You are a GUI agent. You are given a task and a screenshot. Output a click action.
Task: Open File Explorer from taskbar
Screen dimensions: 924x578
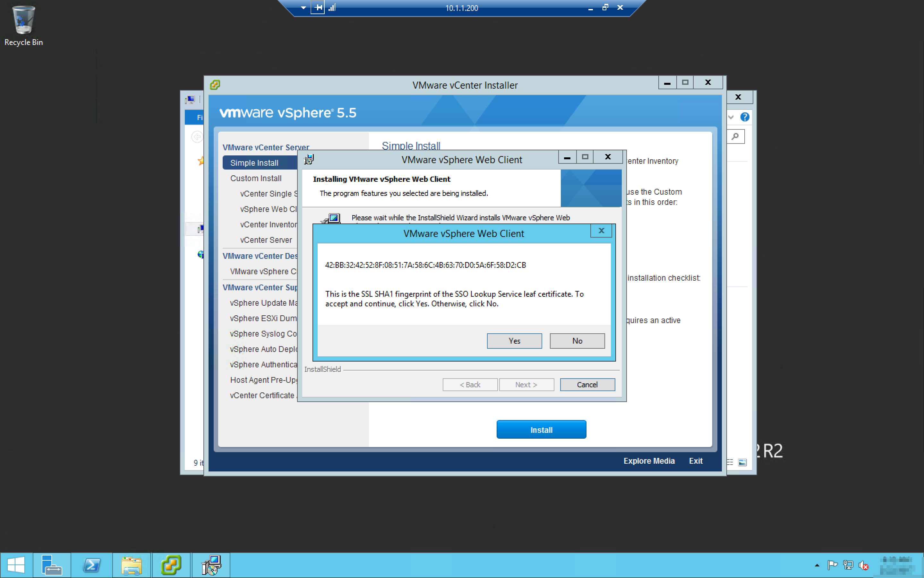[132, 565]
